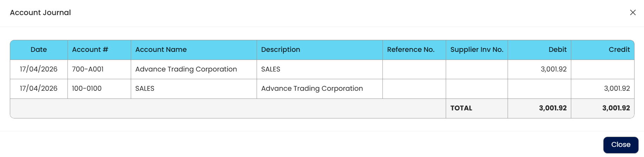
Task: Click the Account Name column header
Action: click(161, 50)
